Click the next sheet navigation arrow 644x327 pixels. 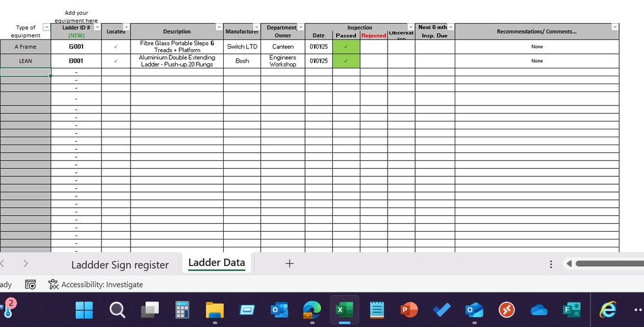(25, 264)
